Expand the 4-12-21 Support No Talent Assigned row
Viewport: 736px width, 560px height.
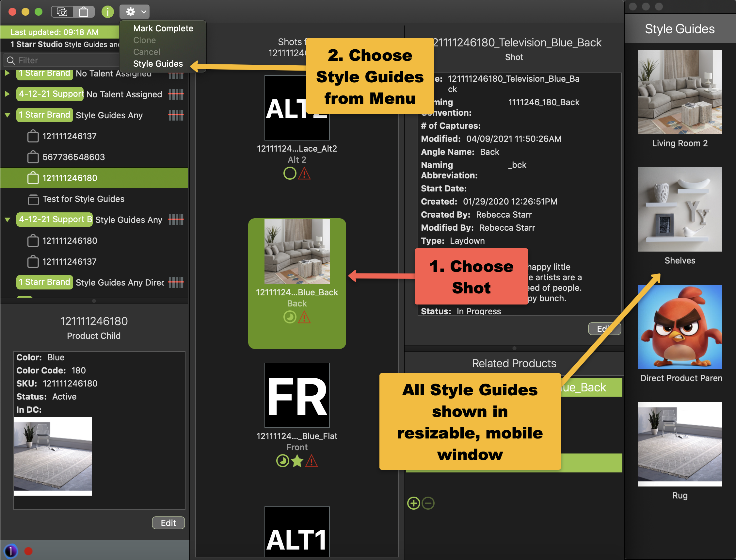coord(8,94)
